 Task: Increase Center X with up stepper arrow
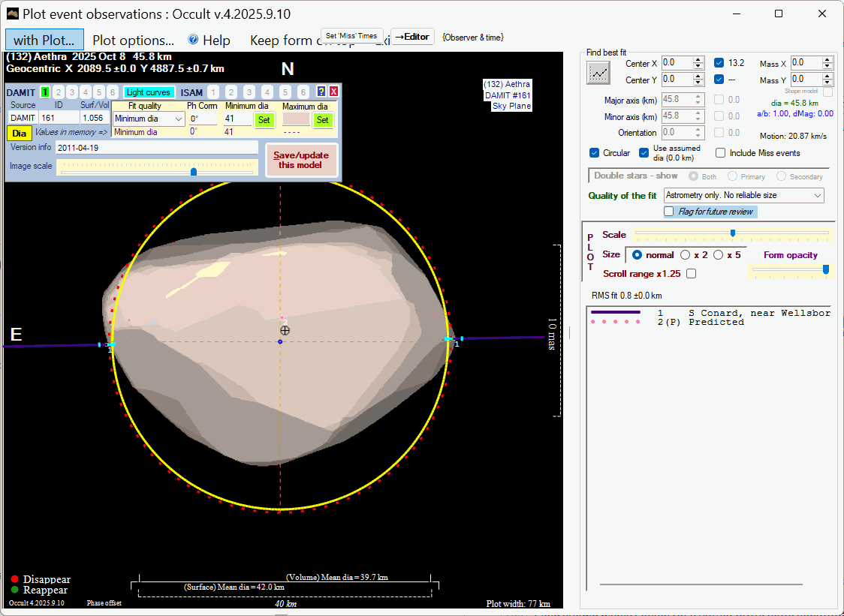click(698, 60)
